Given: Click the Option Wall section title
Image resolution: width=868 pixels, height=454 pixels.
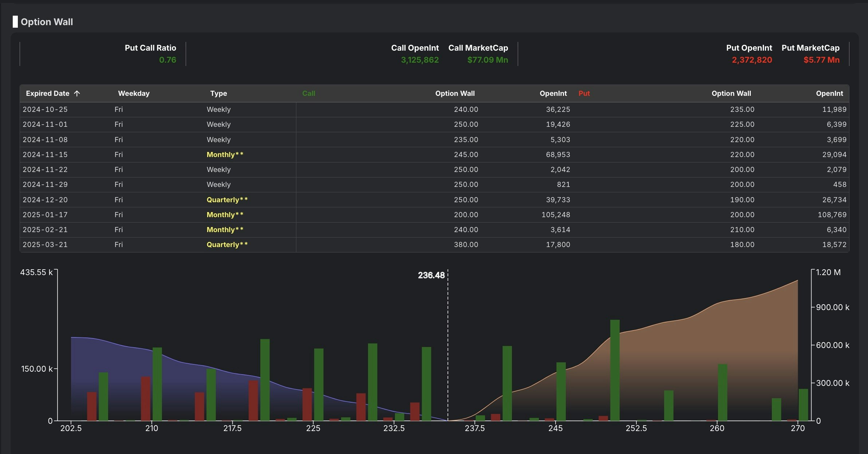Looking at the screenshot, I should point(47,22).
